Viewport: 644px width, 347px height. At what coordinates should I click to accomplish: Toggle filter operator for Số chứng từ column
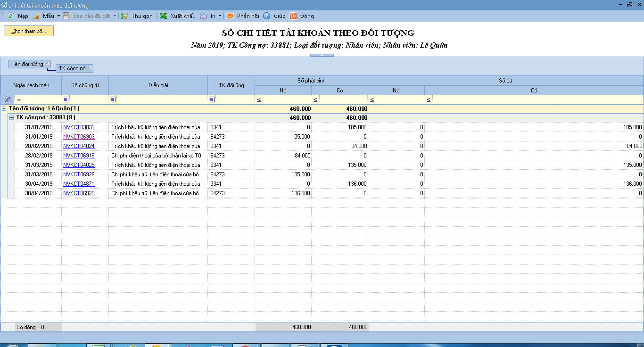tap(66, 99)
